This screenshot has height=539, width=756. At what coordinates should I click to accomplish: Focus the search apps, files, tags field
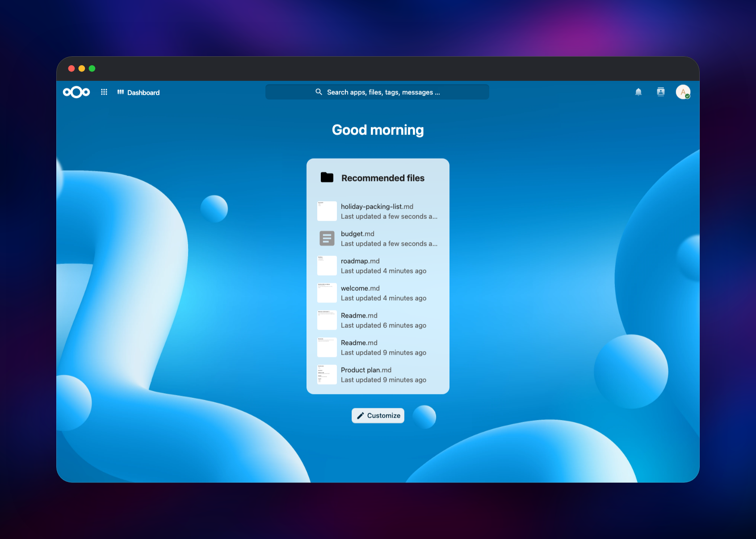click(377, 92)
